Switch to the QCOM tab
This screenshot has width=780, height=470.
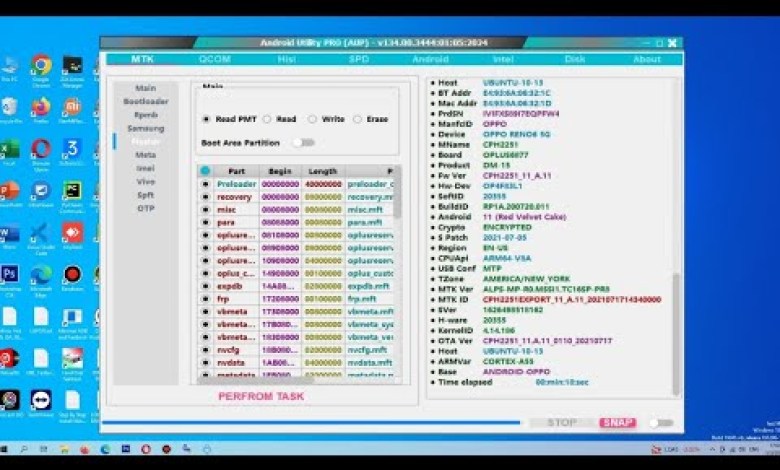[x=214, y=59]
